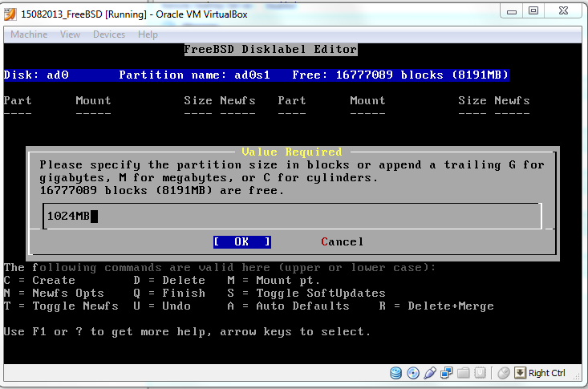Open the Machine menu
The width and height of the screenshot is (588, 389).
29,34
